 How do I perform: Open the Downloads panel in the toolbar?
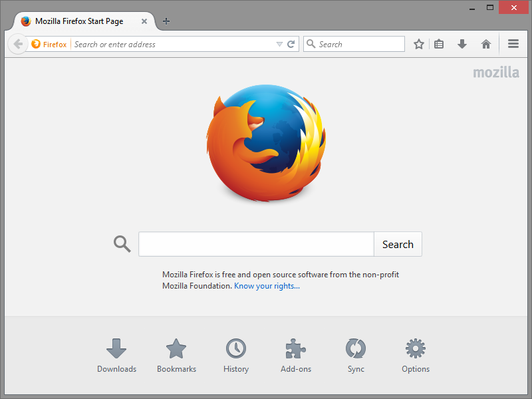coord(462,44)
